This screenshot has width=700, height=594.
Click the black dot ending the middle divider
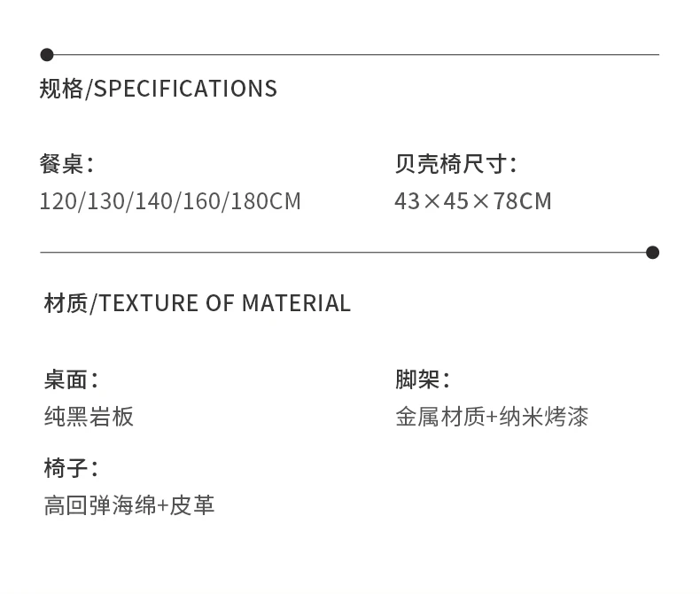(653, 253)
